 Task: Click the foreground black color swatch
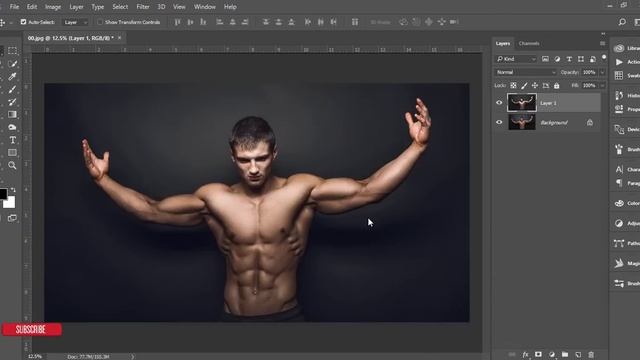coord(2,194)
